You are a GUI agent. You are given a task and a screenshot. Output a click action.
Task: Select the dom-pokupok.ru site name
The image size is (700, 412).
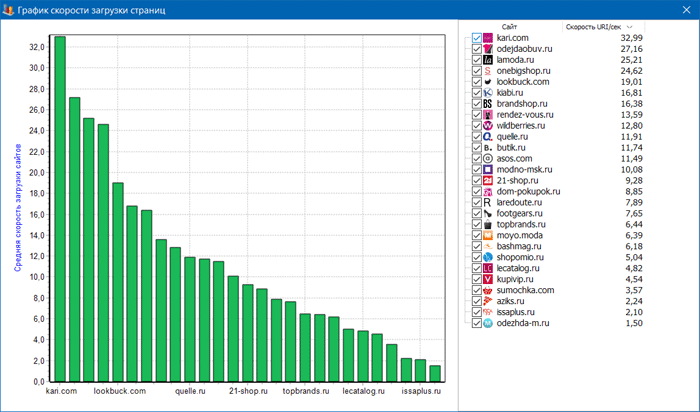click(528, 191)
